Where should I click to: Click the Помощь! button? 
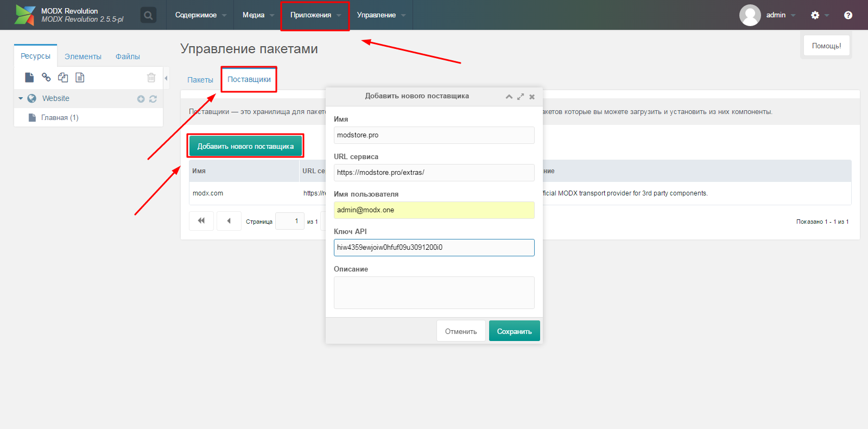click(826, 46)
